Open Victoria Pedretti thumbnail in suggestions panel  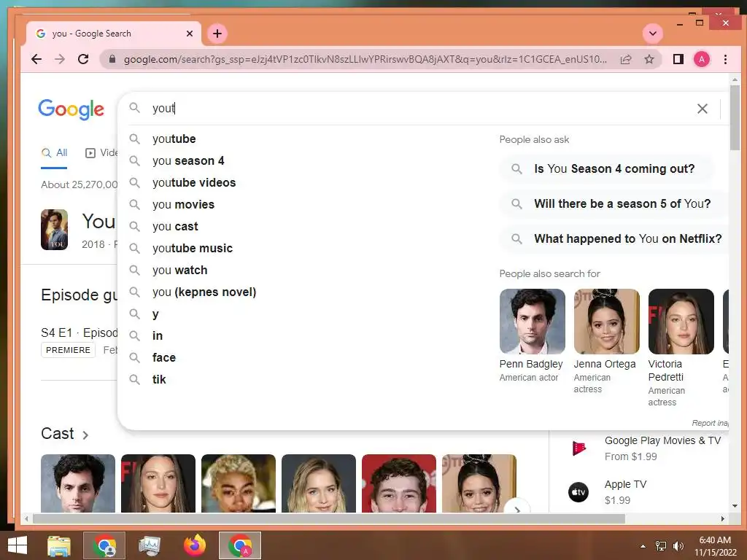point(681,322)
